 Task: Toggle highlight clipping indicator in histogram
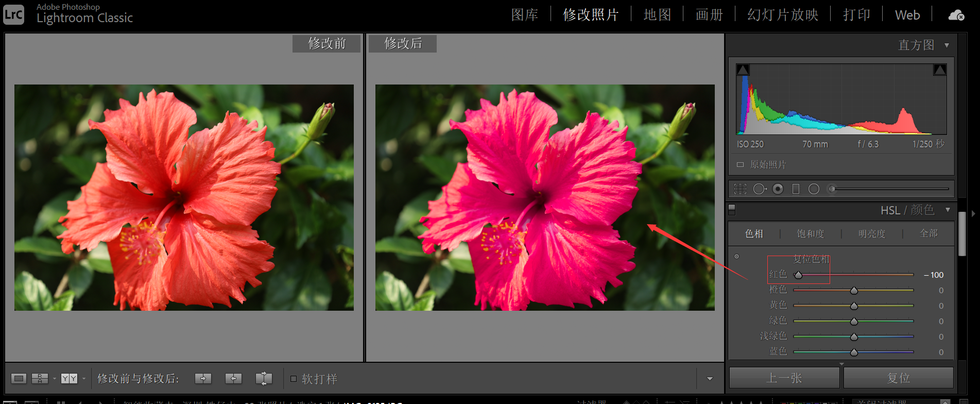point(940,70)
